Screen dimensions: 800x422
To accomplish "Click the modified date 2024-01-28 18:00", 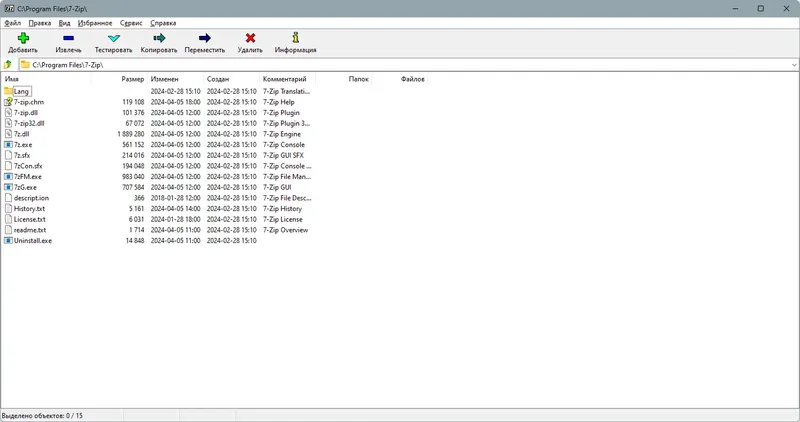I will [176, 219].
